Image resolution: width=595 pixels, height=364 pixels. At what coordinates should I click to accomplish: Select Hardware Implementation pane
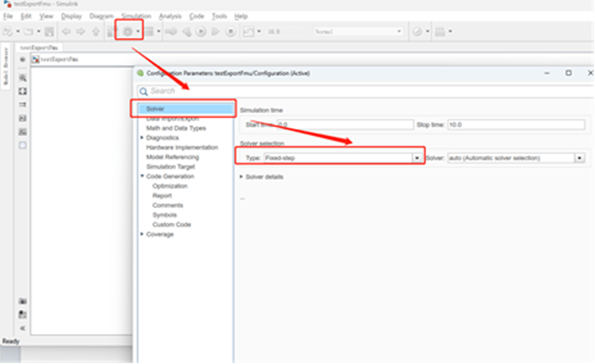tap(182, 148)
